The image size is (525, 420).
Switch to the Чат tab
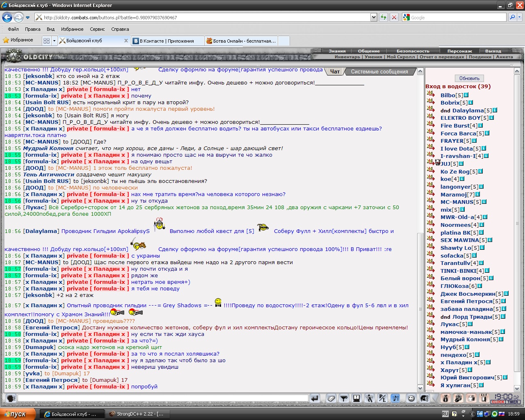click(x=335, y=71)
